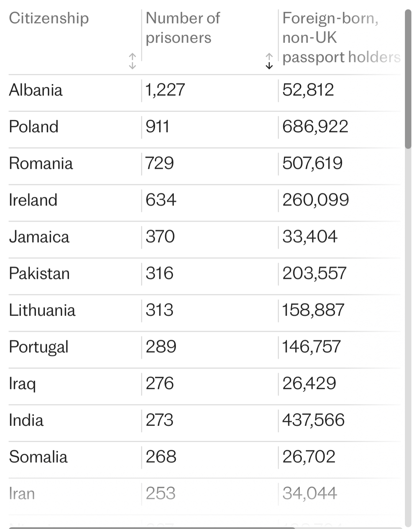The height and width of the screenshot is (529, 420).
Task: Click Ireland's passport holders value 260,099
Action: coord(316,200)
